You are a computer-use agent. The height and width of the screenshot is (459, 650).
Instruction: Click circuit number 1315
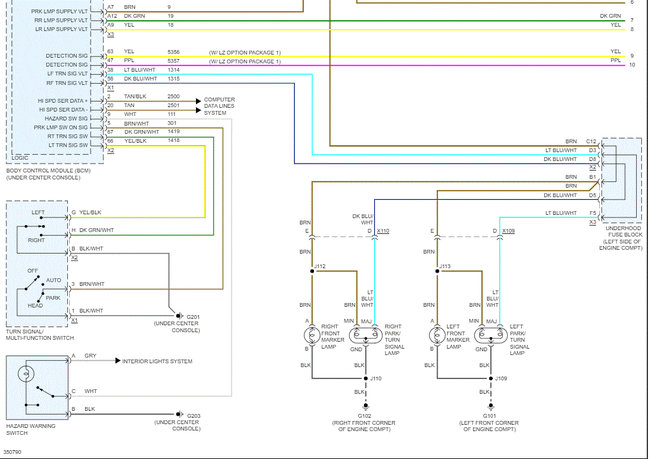click(x=174, y=79)
